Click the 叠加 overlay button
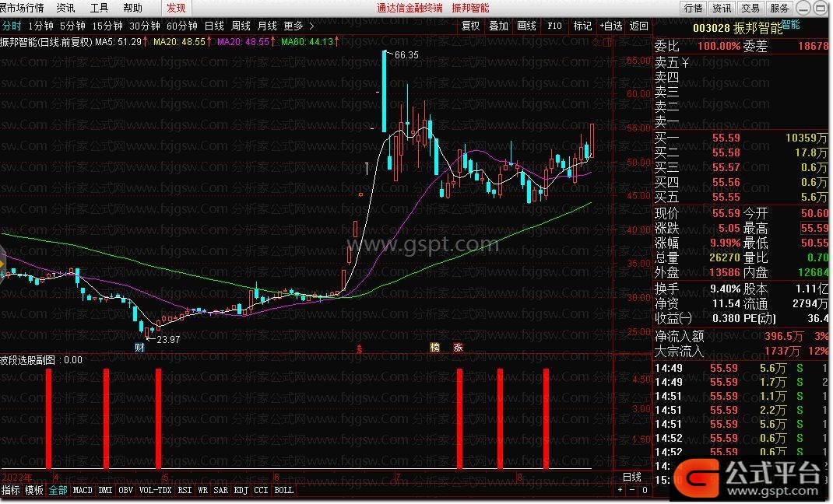The image size is (833, 504). tap(499, 26)
